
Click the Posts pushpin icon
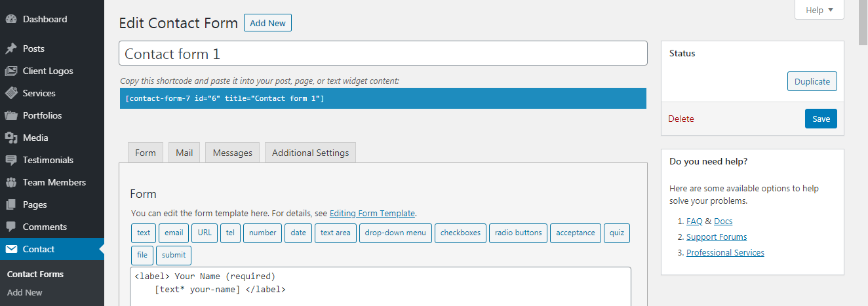11,49
